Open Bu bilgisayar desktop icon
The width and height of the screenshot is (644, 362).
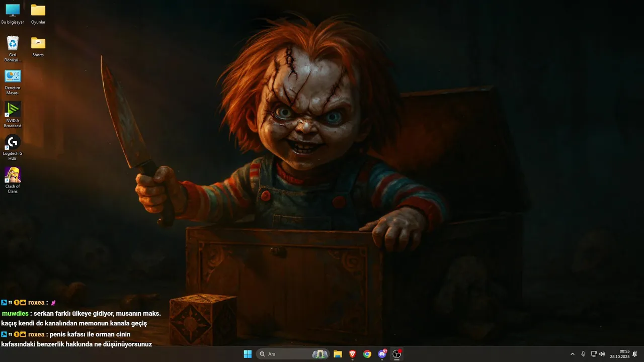[13, 14]
